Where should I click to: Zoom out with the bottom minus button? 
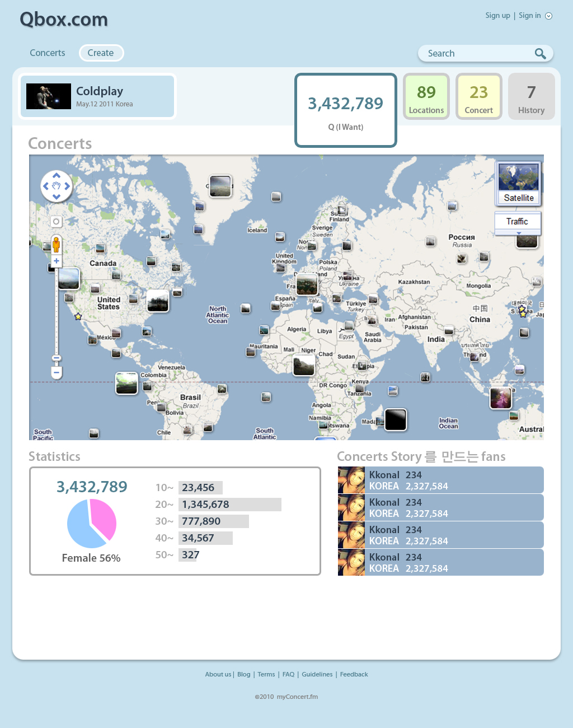(57, 372)
